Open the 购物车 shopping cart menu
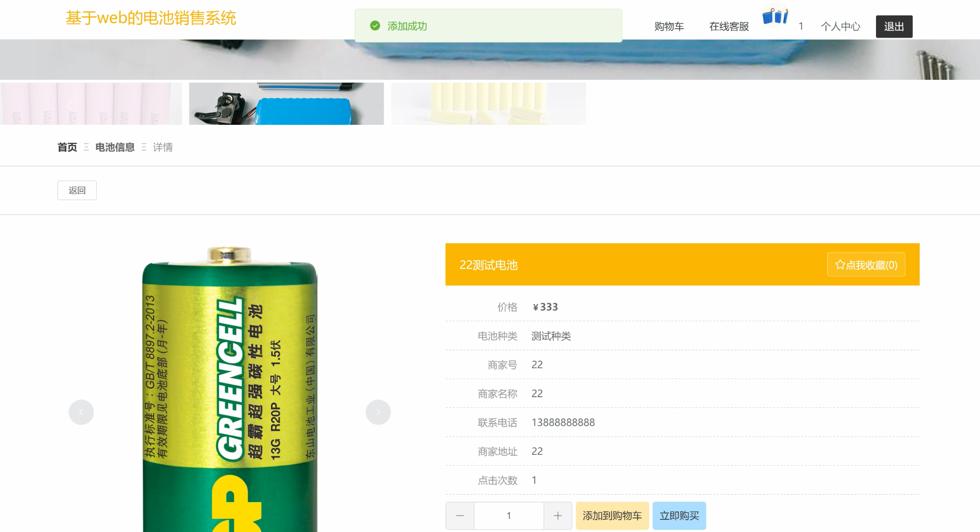The image size is (980, 532). [668, 26]
